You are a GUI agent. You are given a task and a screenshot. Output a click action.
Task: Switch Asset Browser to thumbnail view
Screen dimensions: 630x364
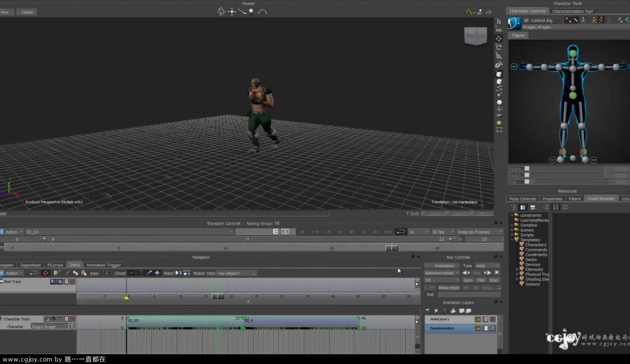coord(556,207)
